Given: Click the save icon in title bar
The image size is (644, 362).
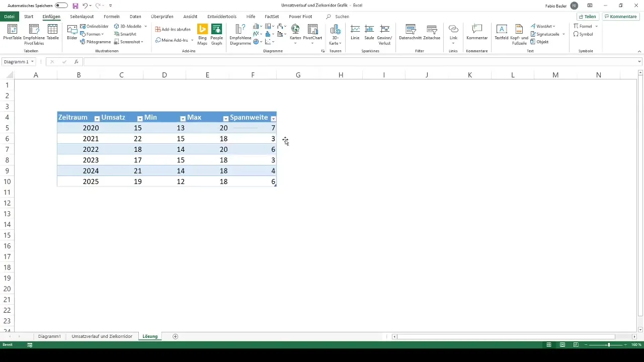Looking at the screenshot, I should coord(75,5).
